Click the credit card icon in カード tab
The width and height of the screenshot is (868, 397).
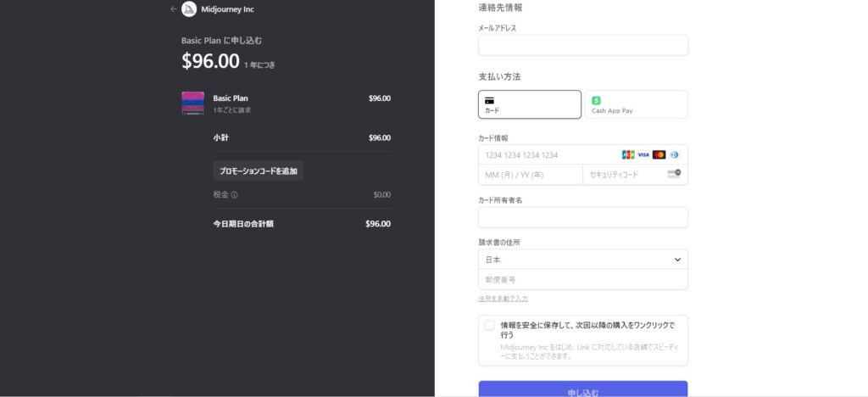coord(489,101)
